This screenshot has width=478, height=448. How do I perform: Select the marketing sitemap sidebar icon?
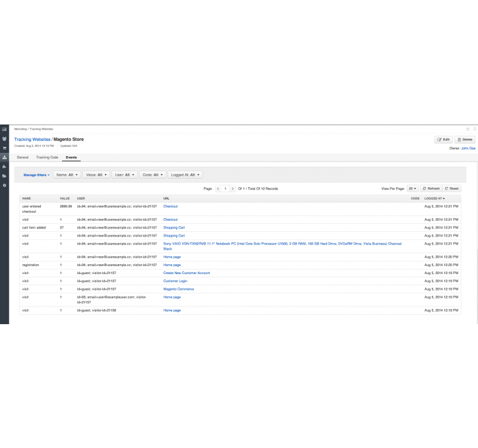pyautogui.click(x=4, y=157)
